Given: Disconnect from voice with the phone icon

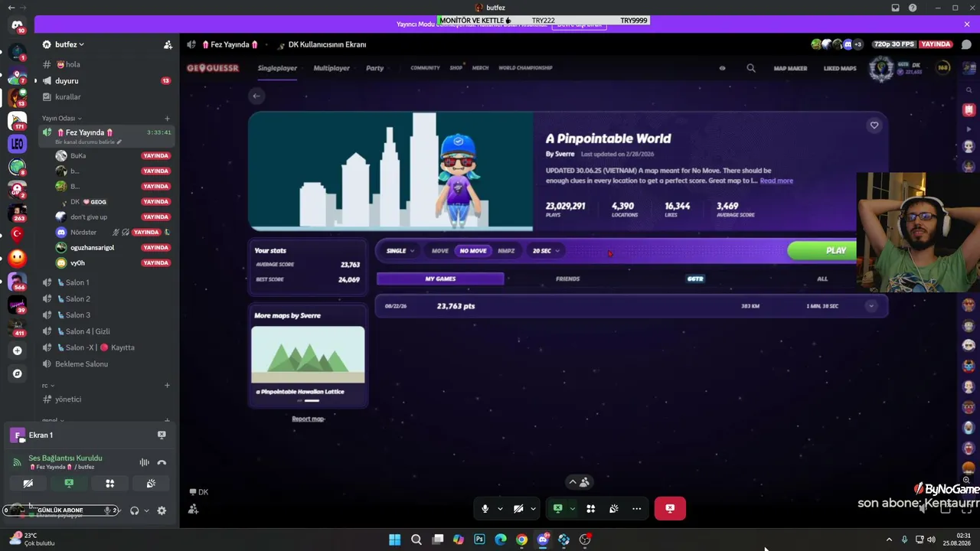Looking at the screenshot, I should 162,462.
